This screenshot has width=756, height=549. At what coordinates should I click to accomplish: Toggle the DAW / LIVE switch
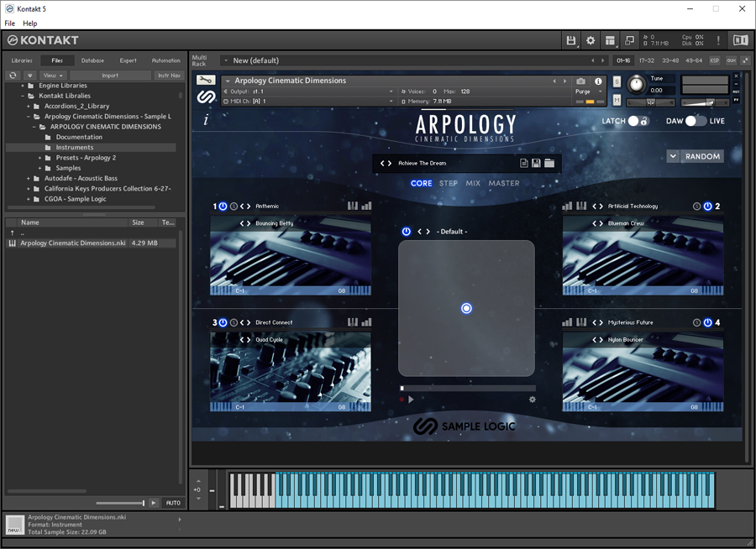coord(696,121)
